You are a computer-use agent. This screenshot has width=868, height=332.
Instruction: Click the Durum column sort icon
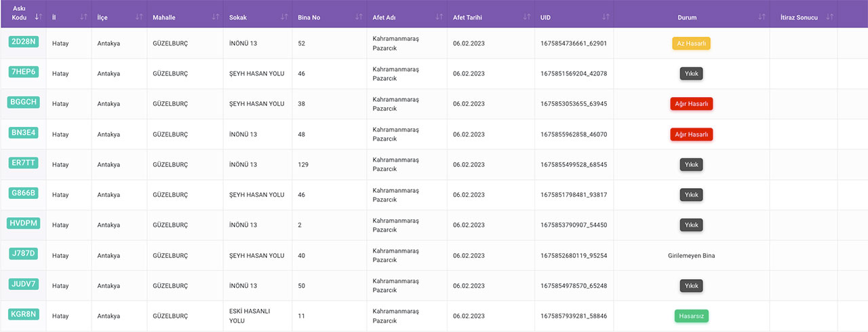(x=762, y=17)
